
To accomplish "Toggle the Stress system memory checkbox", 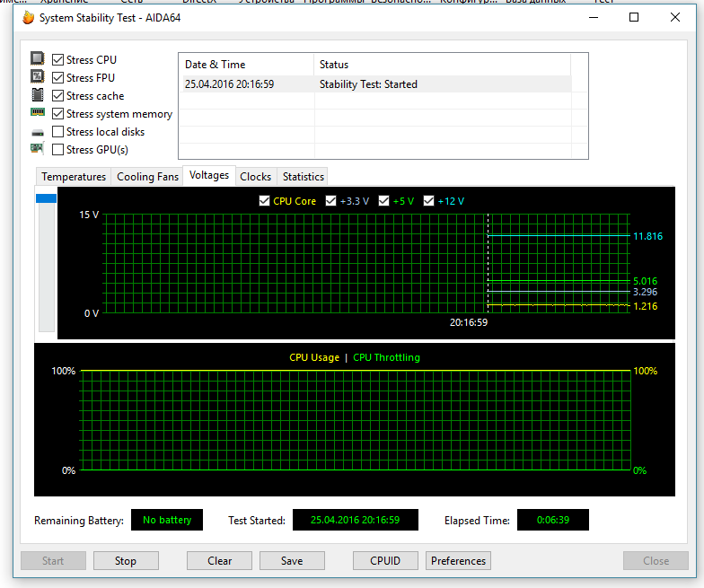I will 57,113.
